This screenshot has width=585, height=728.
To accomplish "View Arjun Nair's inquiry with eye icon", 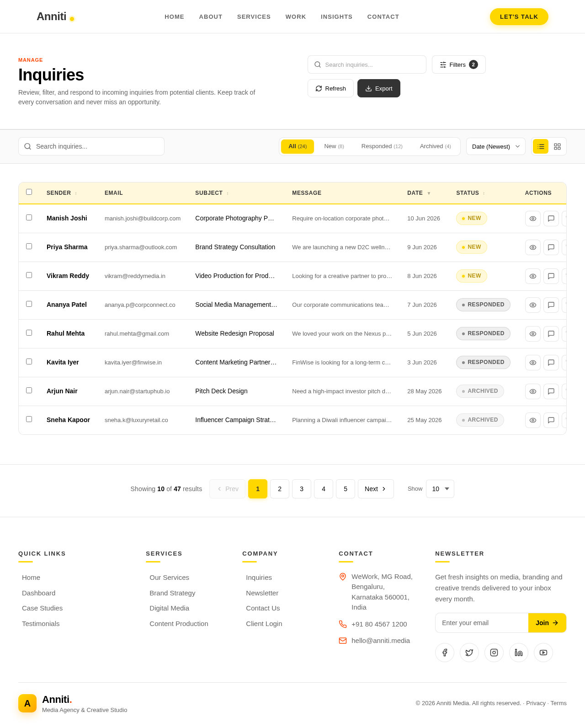I will tap(533, 391).
